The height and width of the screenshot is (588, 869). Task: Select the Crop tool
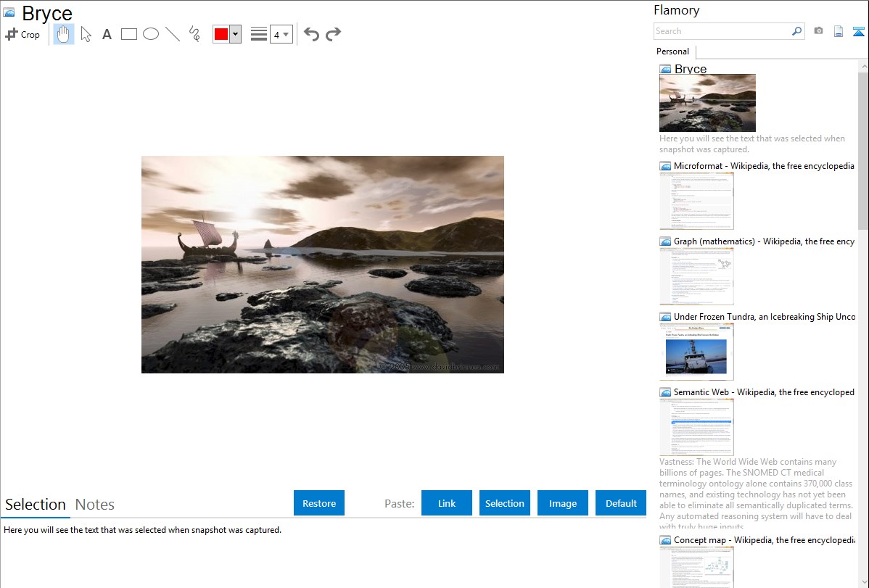22,34
